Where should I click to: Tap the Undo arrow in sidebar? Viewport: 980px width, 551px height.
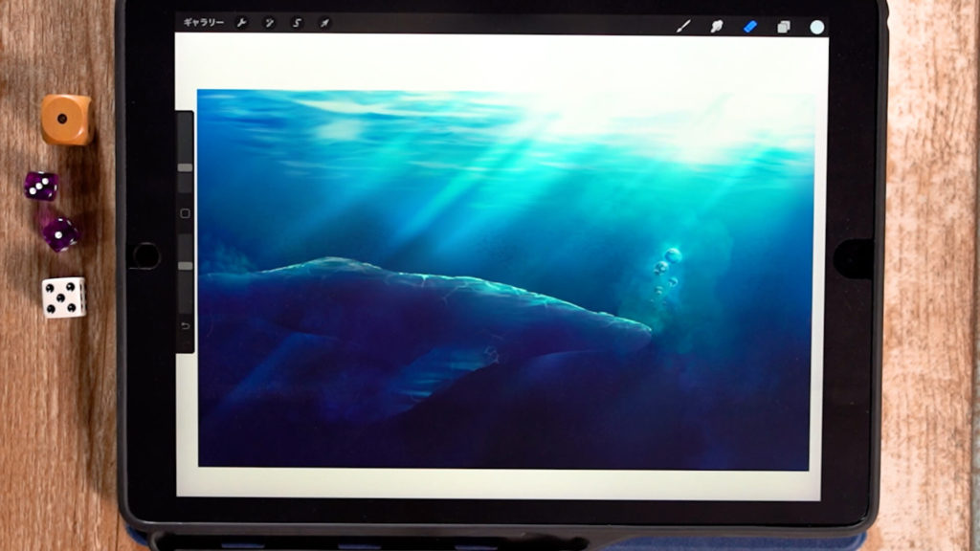click(185, 326)
